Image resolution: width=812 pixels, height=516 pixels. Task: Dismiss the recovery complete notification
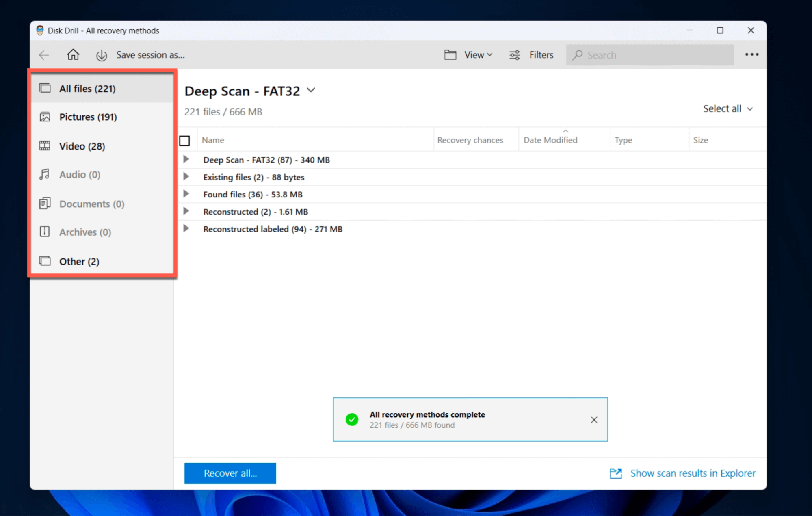coord(593,420)
